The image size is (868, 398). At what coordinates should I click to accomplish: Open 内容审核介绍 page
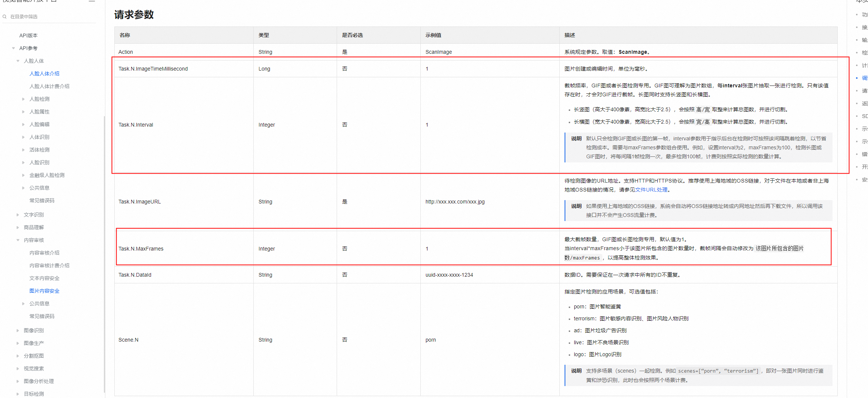[x=44, y=253]
